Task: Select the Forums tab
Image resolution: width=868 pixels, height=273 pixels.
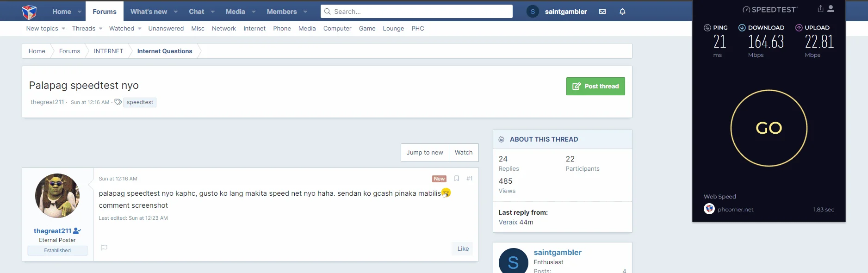Action: 105,12
